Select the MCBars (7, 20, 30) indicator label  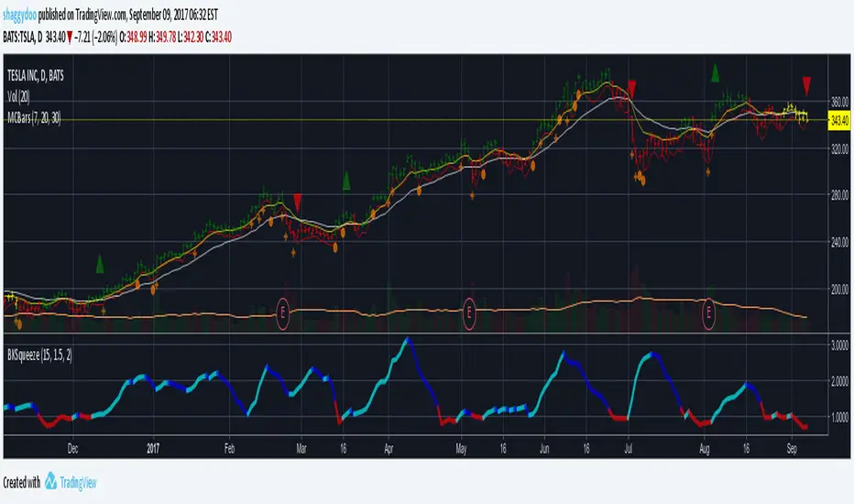pyautogui.click(x=34, y=117)
